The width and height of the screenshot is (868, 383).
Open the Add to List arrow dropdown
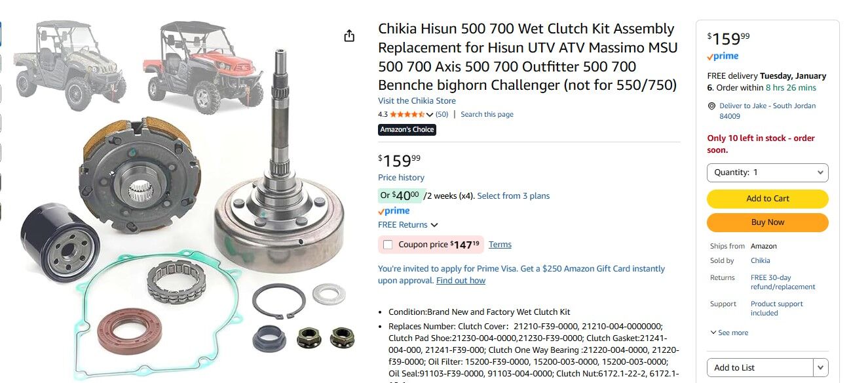[x=821, y=368]
